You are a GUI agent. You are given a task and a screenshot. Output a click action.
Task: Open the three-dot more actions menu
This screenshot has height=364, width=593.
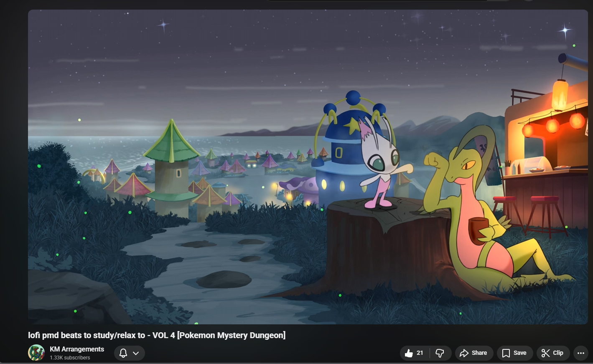tap(580, 353)
